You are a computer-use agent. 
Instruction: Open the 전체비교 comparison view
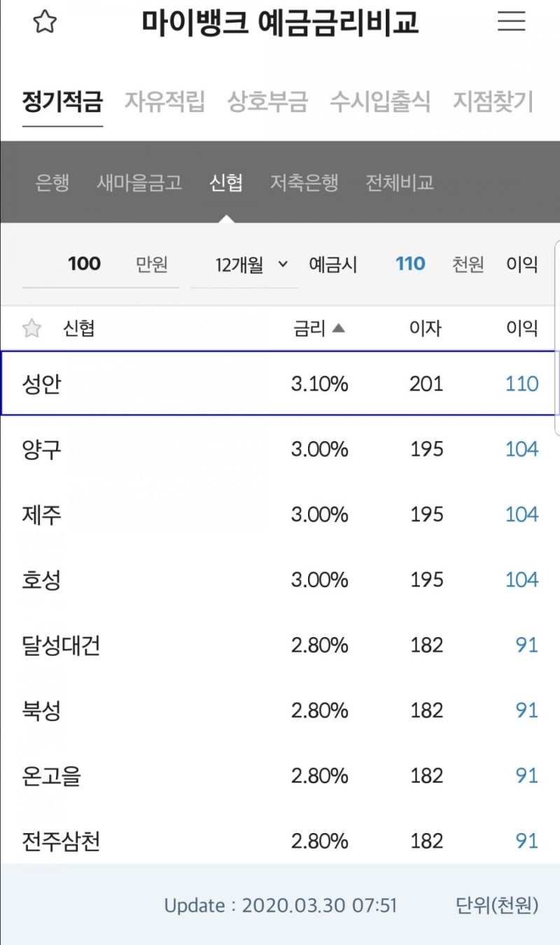399,182
